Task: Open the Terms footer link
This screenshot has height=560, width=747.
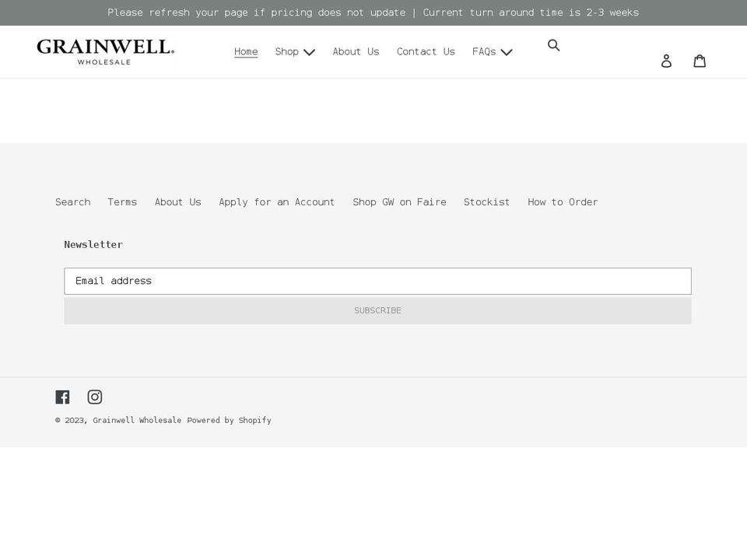Action: [x=122, y=202]
